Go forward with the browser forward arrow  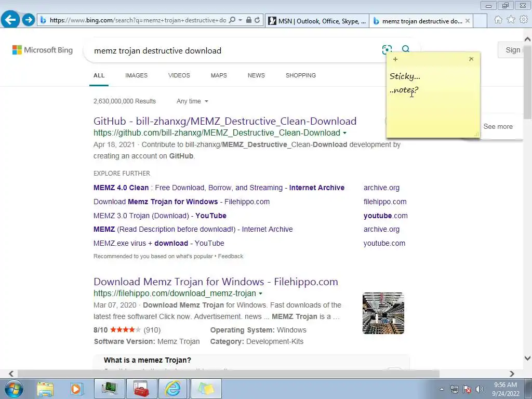coord(29,20)
